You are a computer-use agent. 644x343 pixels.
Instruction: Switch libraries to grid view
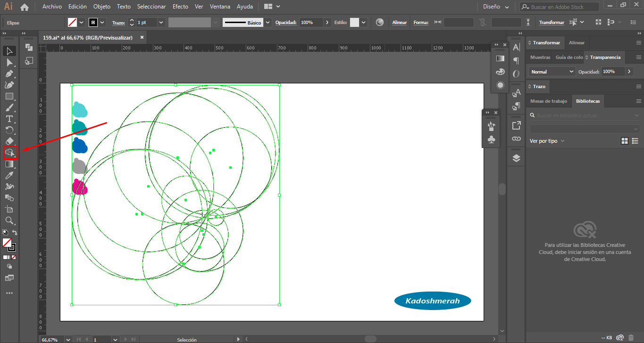[625, 141]
